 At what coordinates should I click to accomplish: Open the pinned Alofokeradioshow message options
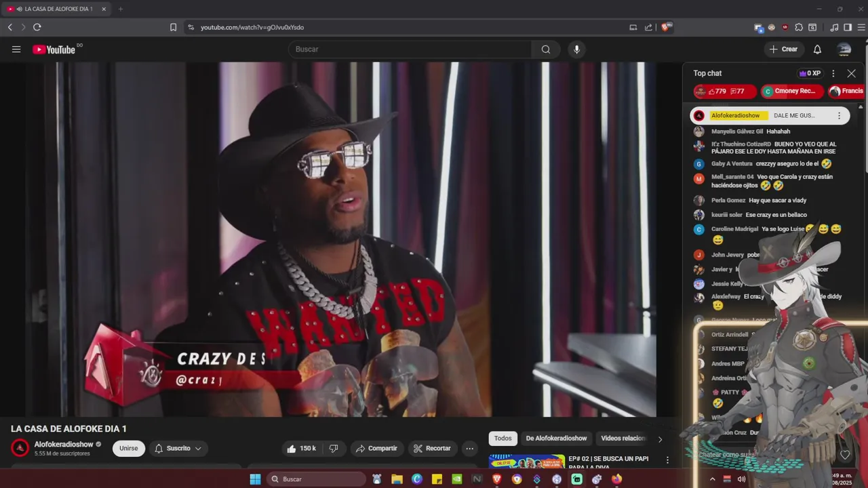coord(839,116)
